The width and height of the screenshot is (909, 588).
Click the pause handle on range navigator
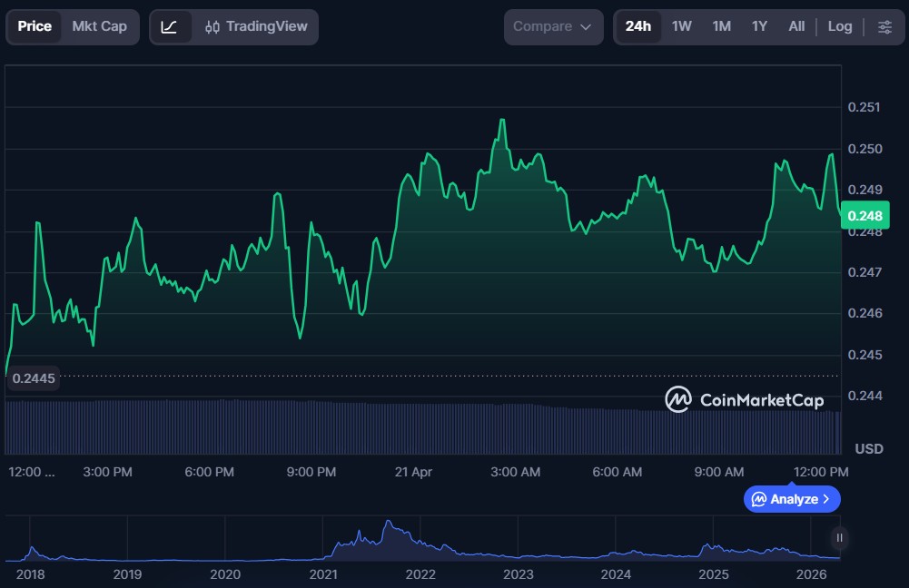pos(840,538)
